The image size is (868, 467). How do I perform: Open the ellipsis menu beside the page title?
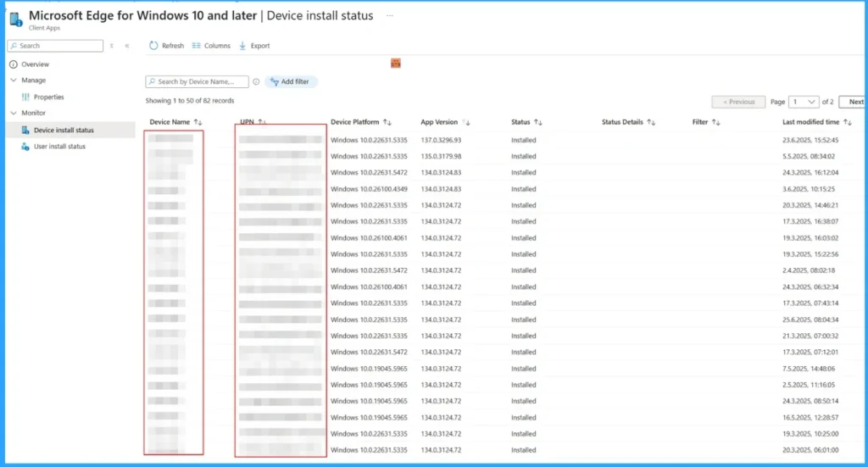(x=390, y=15)
